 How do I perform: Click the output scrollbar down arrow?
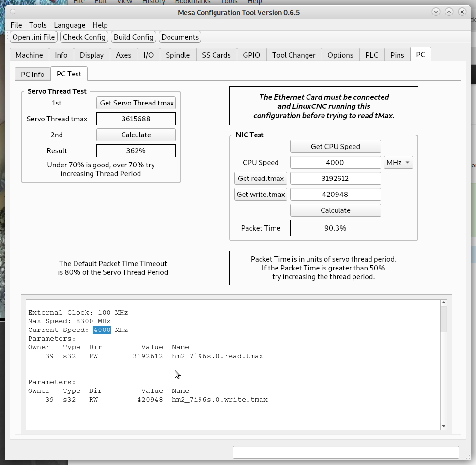point(444,426)
